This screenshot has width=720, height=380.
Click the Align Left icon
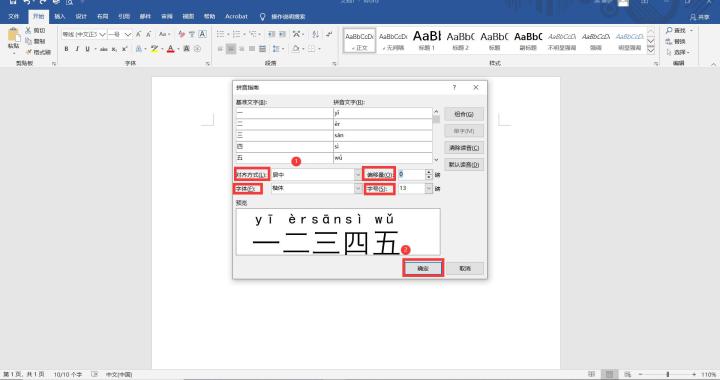coord(220,49)
